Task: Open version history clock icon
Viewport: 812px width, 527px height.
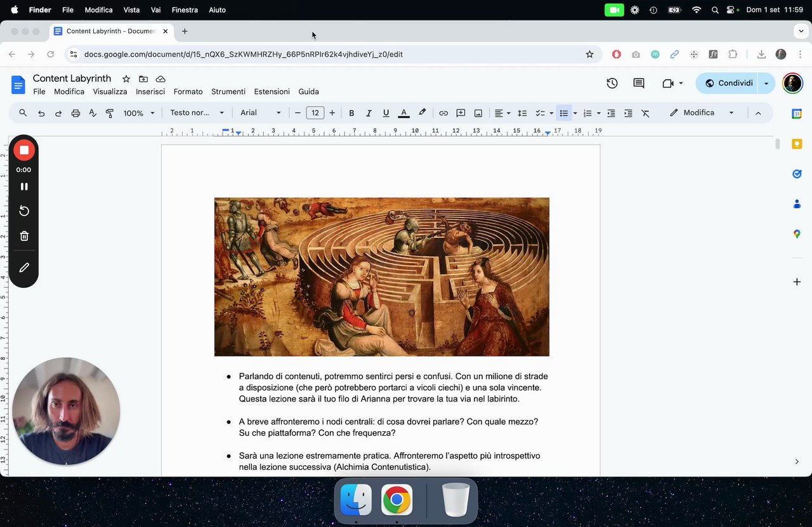Action: 612,83
